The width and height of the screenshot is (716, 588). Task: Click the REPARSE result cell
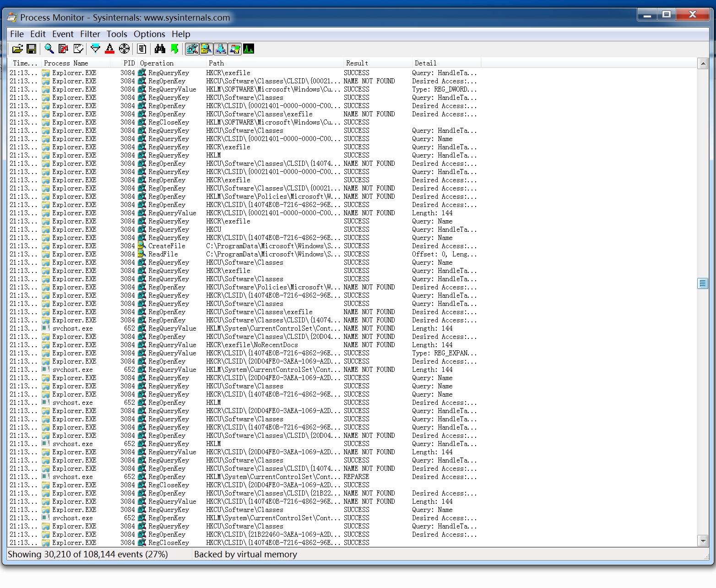pyautogui.click(x=356, y=477)
